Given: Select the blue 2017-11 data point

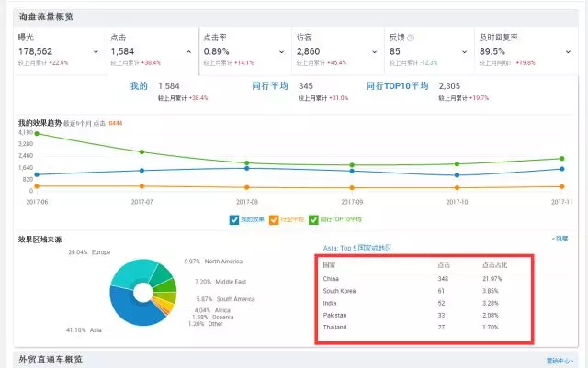Looking at the screenshot, I should click(x=561, y=169).
